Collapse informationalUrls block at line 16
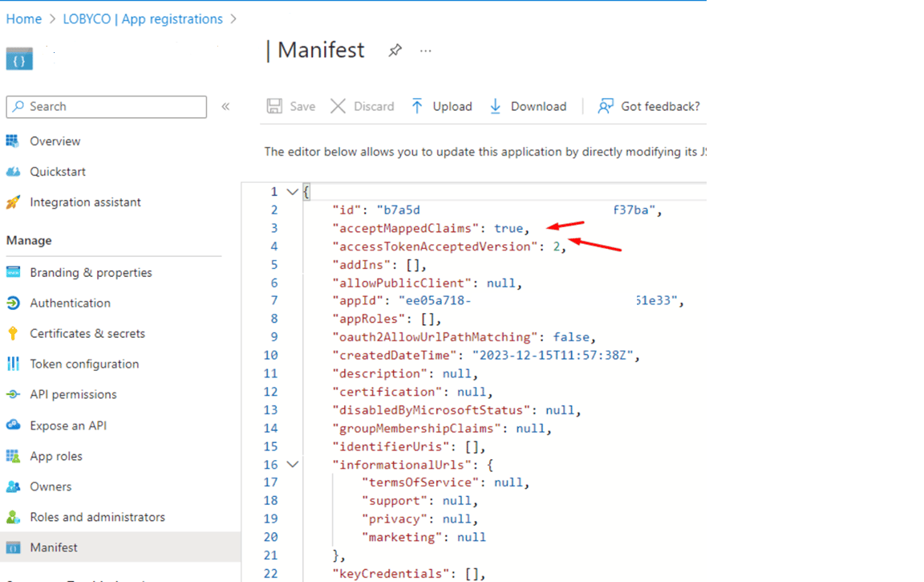The width and height of the screenshot is (924, 582). 292,465
